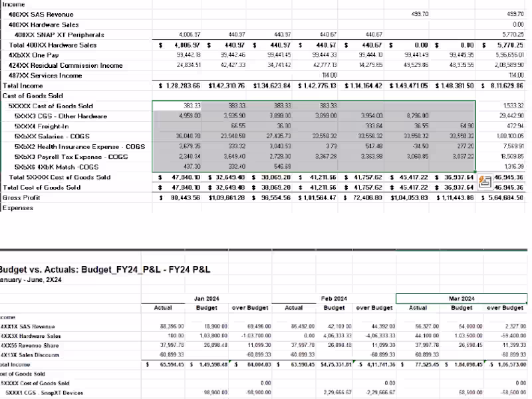
Task: Click the Actual header under Mar 2024
Action: click(418, 307)
